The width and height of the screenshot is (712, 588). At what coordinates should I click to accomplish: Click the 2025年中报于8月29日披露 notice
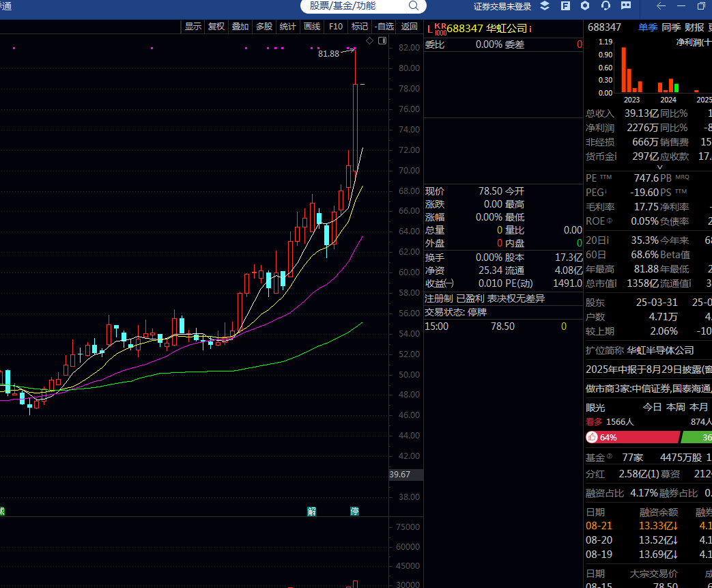(649, 369)
